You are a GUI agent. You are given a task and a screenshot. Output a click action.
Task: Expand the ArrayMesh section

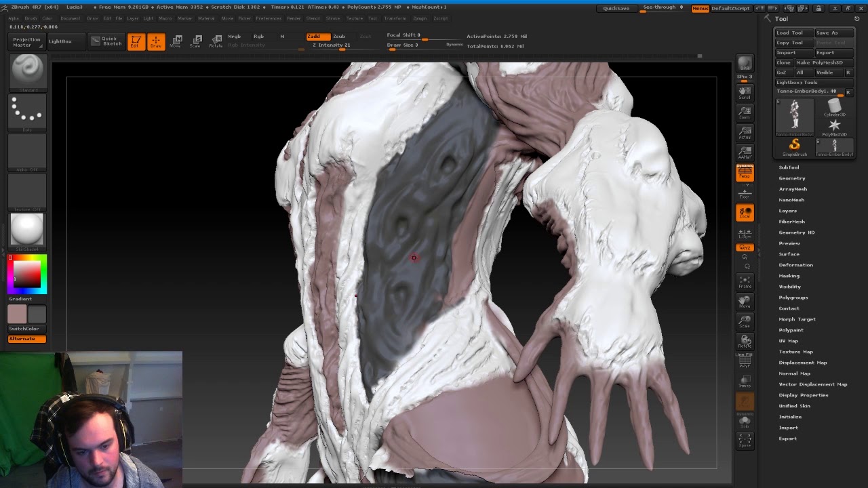coord(793,189)
